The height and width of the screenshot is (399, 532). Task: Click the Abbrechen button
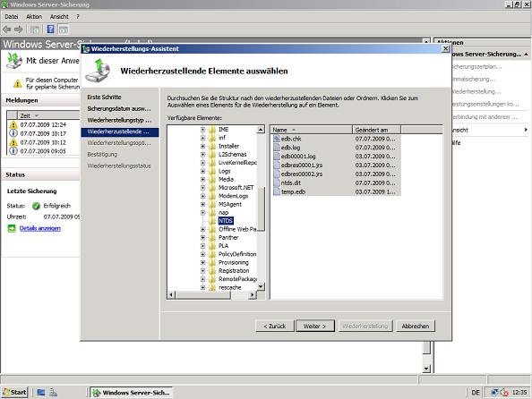point(416,327)
